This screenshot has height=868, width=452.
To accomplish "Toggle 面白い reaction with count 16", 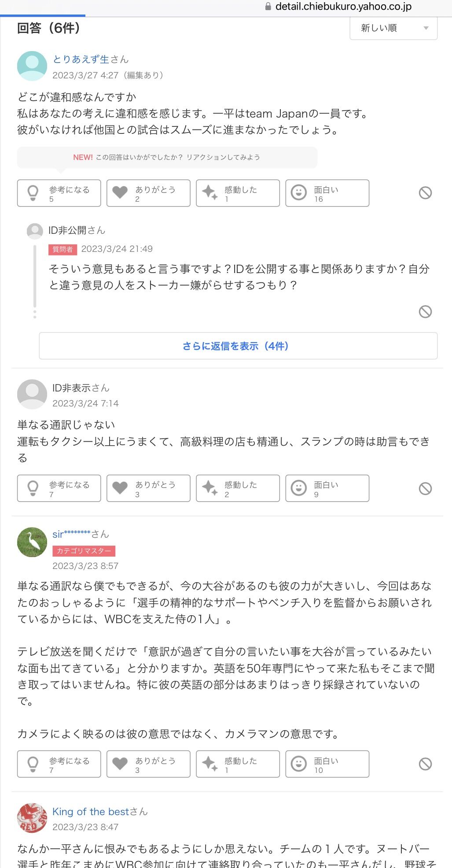I will coord(327,193).
